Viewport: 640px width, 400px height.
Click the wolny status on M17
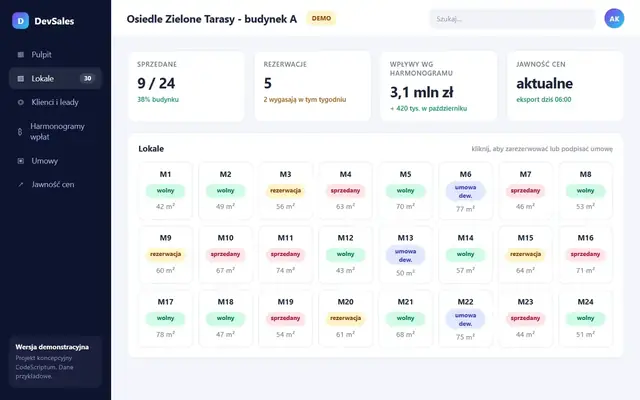tap(165, 318)
